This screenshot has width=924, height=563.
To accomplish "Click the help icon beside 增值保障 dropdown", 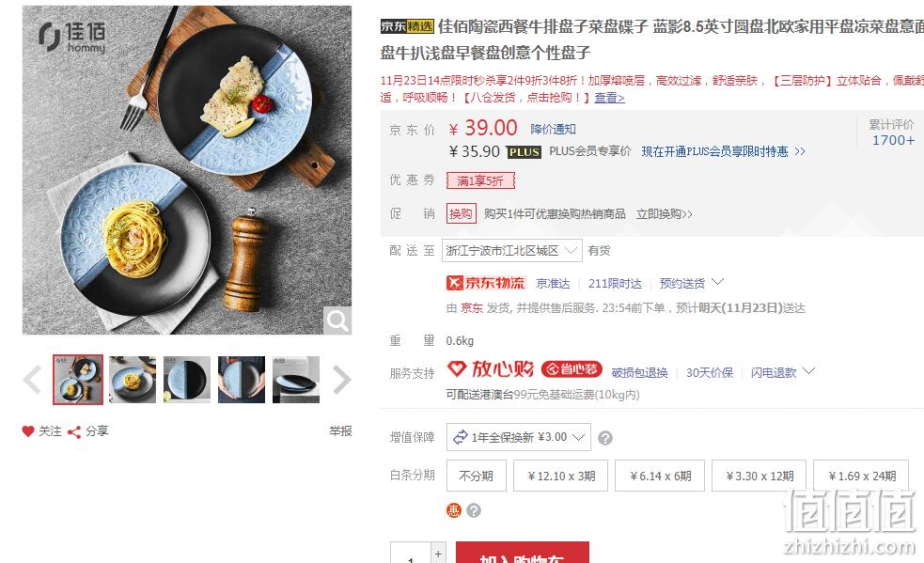I will pos(605,438).
